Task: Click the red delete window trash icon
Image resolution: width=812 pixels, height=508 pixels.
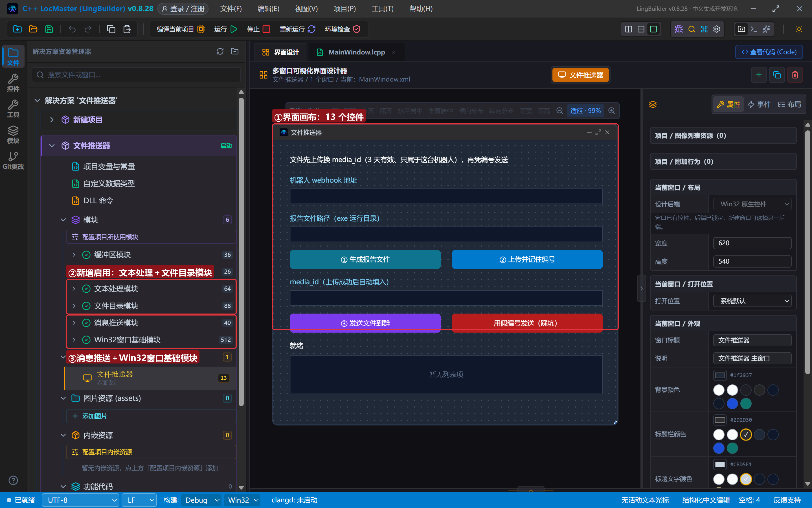Action: point(795,75)
